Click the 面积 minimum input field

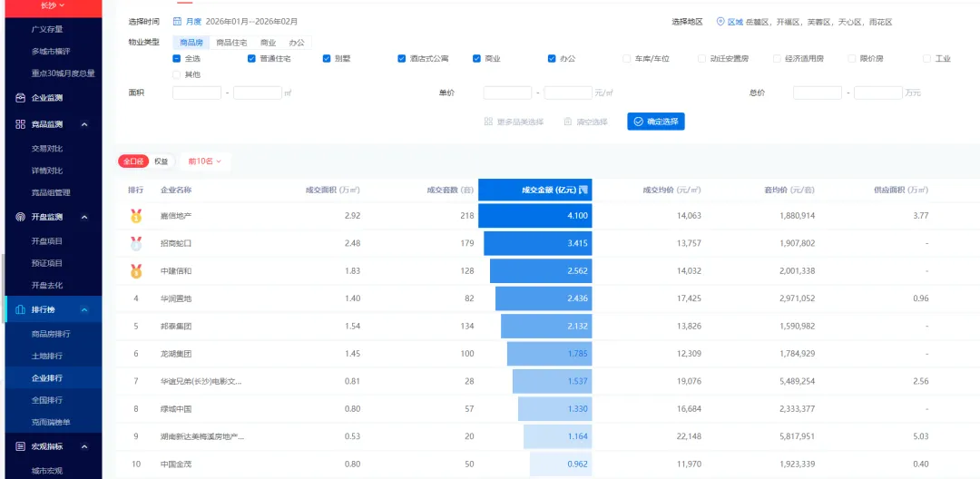pos(197,93)
